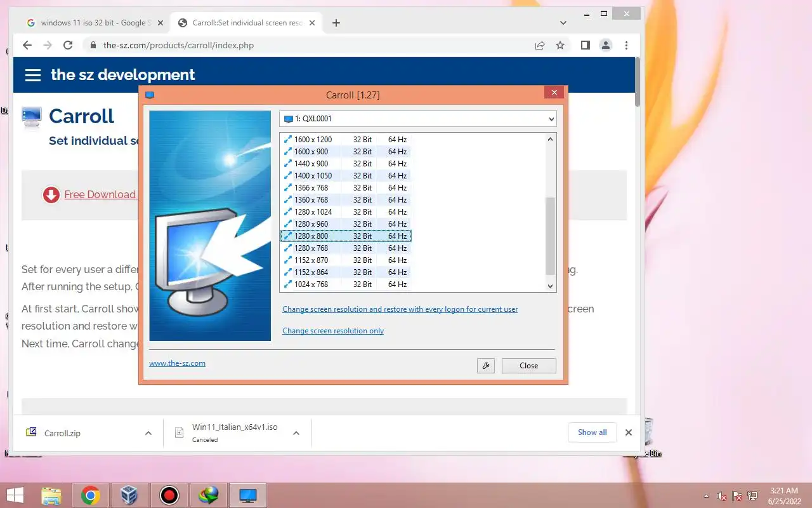Viewport: 812px width, 508px height.
Task: Click the site lock icon in address bar
Action: (93, 45)
